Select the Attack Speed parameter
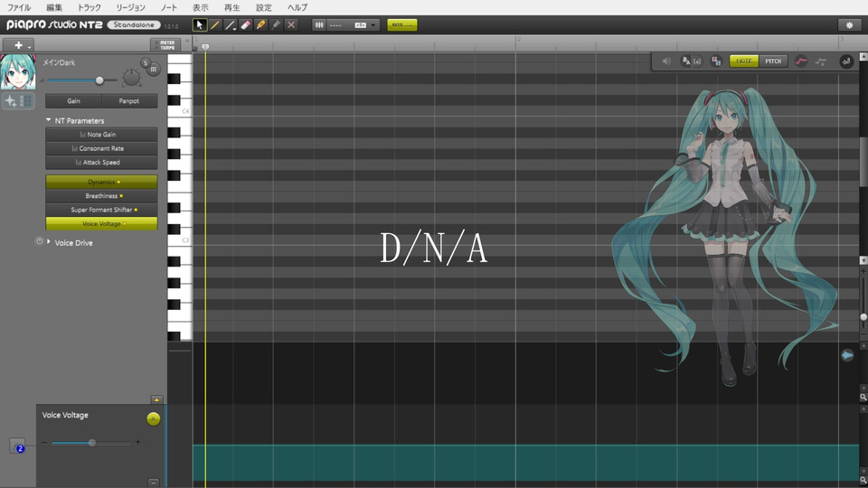Image resolution: width=868 pixels, height=488 pixels. (101, 162)
